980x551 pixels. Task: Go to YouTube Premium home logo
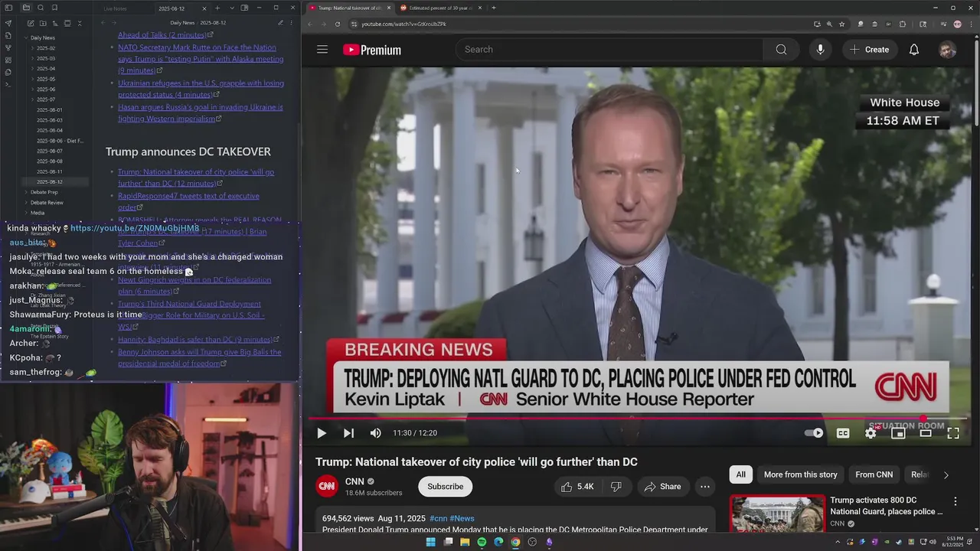[372, 50]
